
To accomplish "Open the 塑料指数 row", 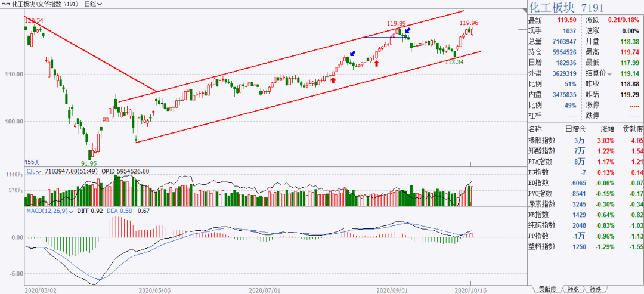I will click(x=586, y=247).
